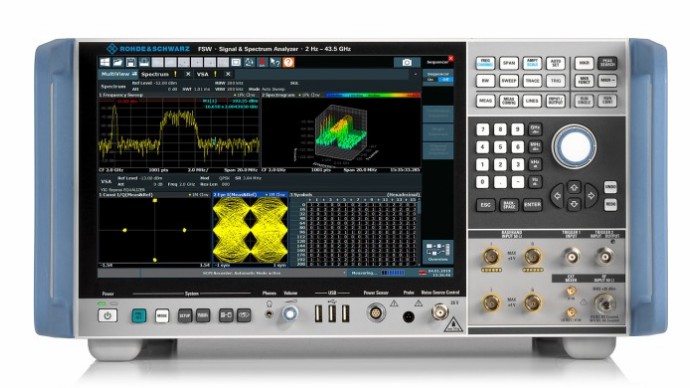Toggle the Sequencer Off switch
Screen dimensions: 690x388
[x=446, y=80]
